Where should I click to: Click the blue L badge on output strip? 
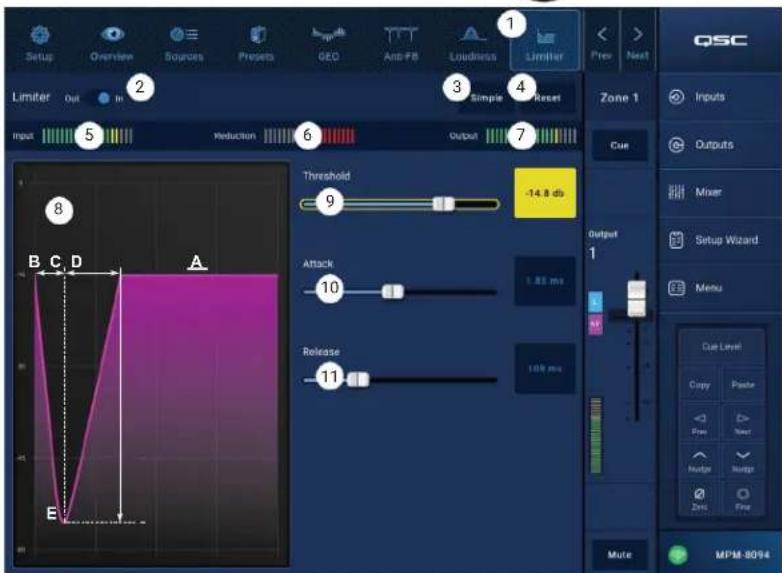click(595, 302)
